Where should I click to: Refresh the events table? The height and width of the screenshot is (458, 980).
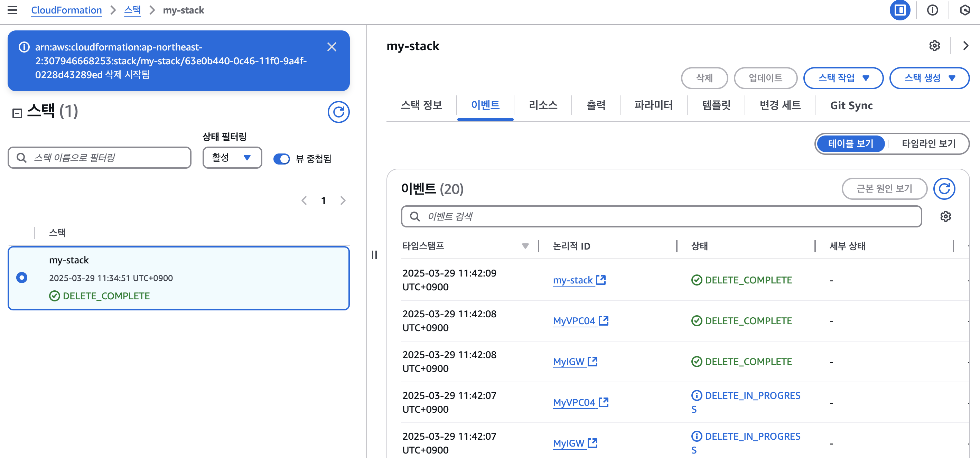944,189
